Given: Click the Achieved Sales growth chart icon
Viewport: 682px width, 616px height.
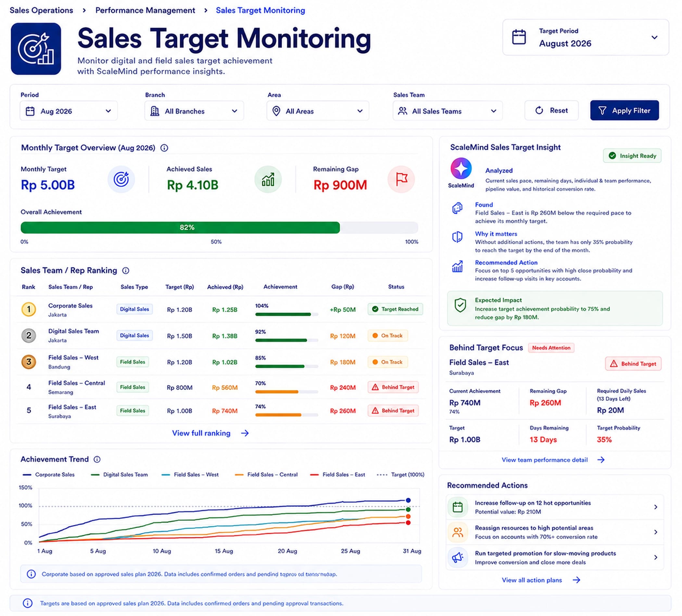Looking at the screenshot, I should pos(268,179).
